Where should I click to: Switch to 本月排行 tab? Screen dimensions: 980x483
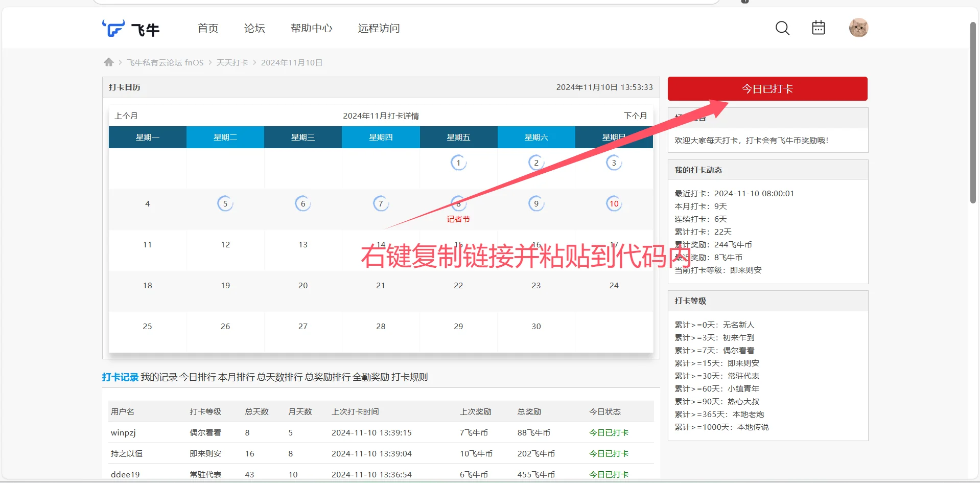click(237, 377)
